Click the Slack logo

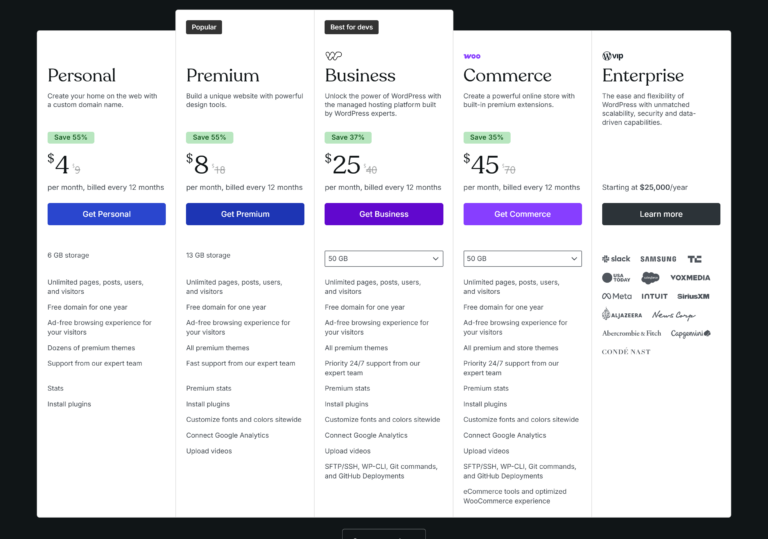coord(616,259)
